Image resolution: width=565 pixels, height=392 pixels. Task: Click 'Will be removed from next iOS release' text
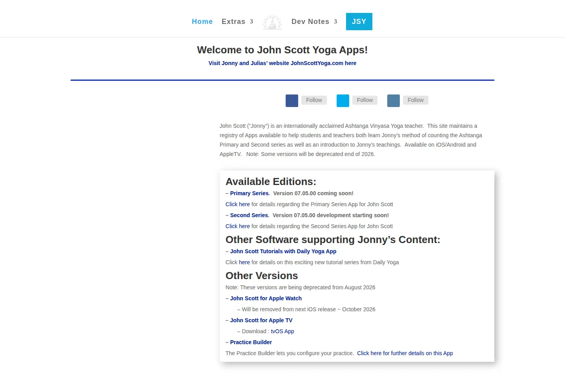click(x=306, y=309)
